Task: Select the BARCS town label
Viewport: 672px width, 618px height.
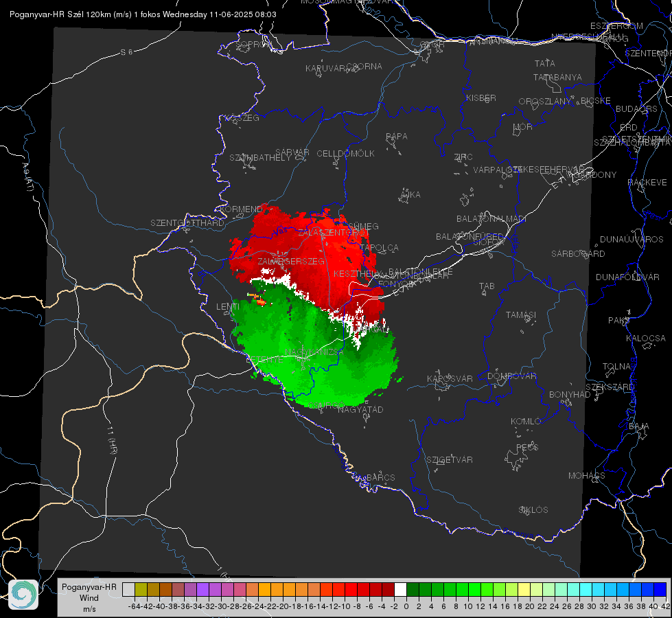Action: (x=381, y=477)
